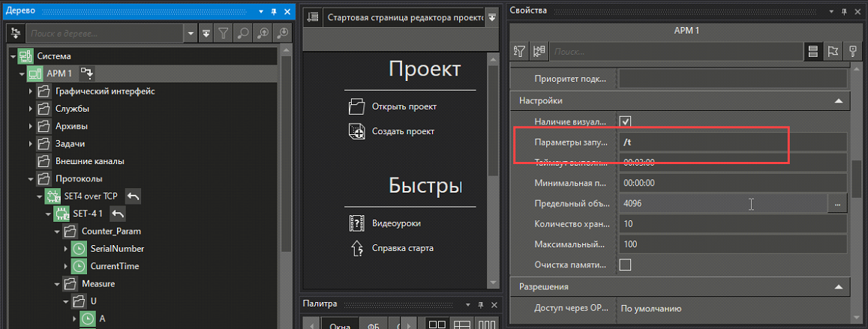Click the collapse-all icon next to tree search
The width and height of the screenshot is (868, 329).
[206, 34]
